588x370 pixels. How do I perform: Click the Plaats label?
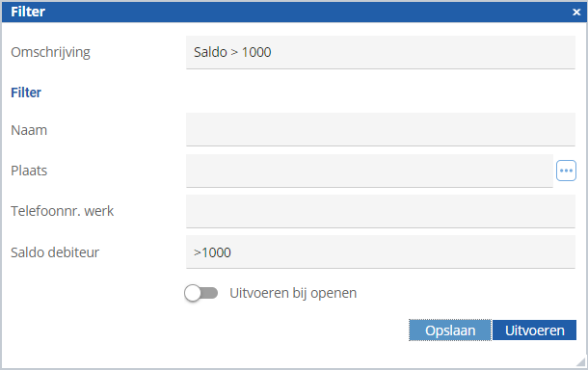(x=29, y=171)
